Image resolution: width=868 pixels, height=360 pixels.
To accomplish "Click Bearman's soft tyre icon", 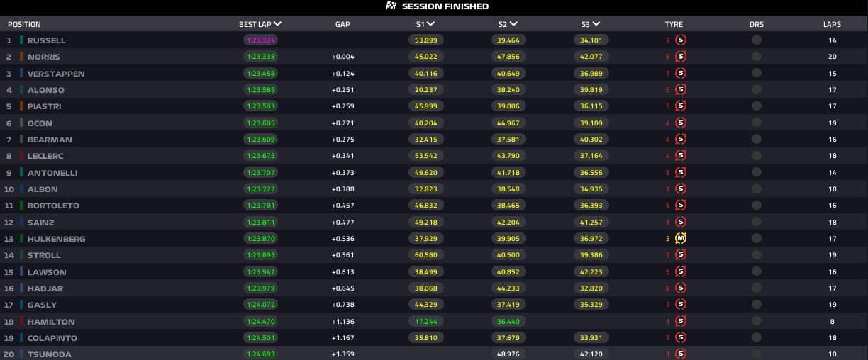I will (681, 140).
